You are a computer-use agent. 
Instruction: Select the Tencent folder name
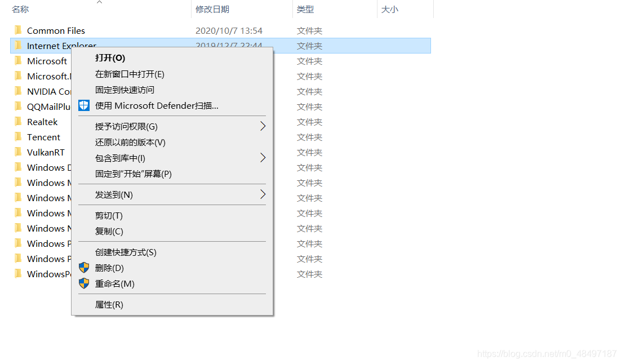(x=43, y=137)
